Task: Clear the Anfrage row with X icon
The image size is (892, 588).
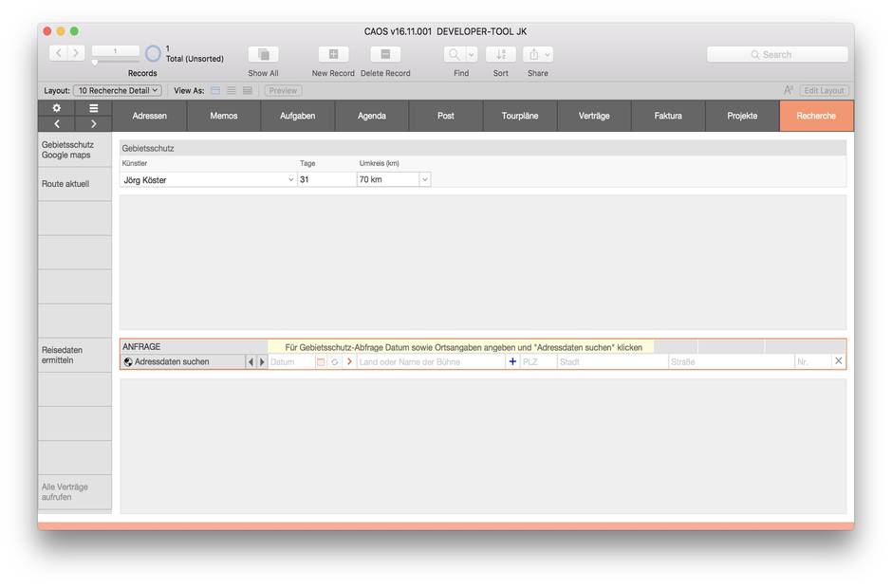Action: (x=839, y=361)
